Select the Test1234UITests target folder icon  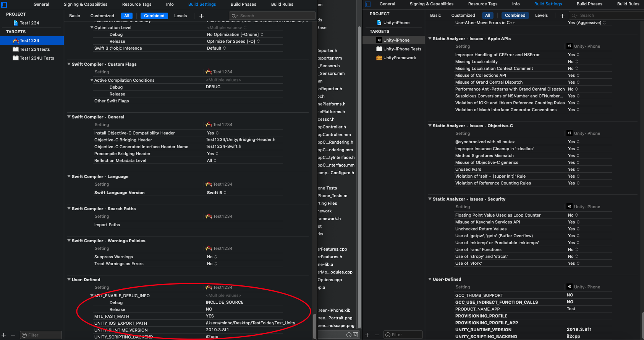click(x=16, y=58)
